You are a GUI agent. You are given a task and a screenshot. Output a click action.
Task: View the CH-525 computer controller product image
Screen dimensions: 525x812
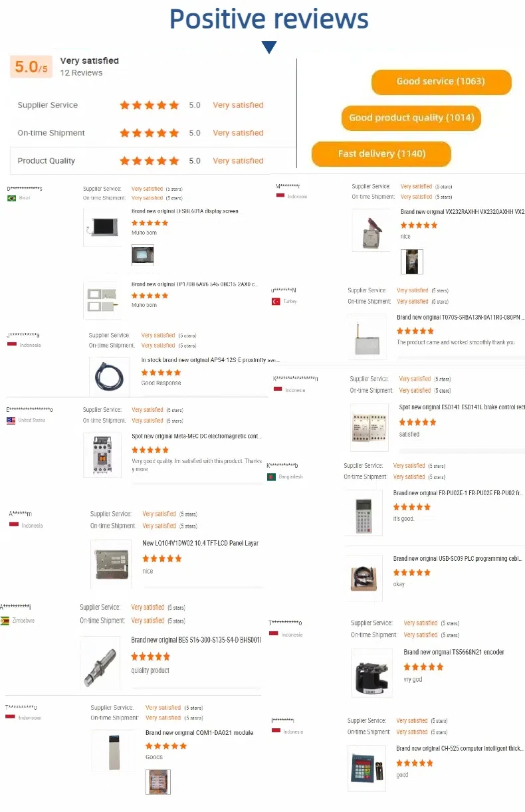tap(367, 768)
